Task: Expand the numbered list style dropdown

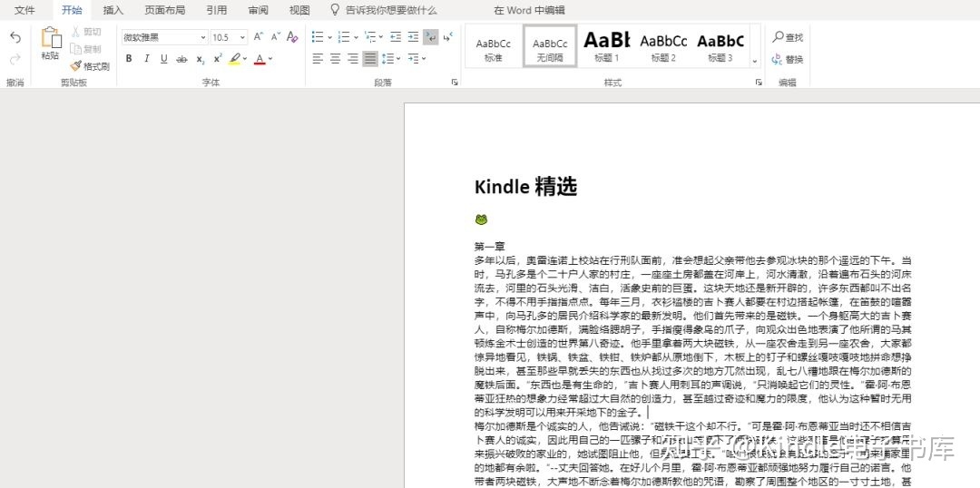Action: (x=355, y=37)
